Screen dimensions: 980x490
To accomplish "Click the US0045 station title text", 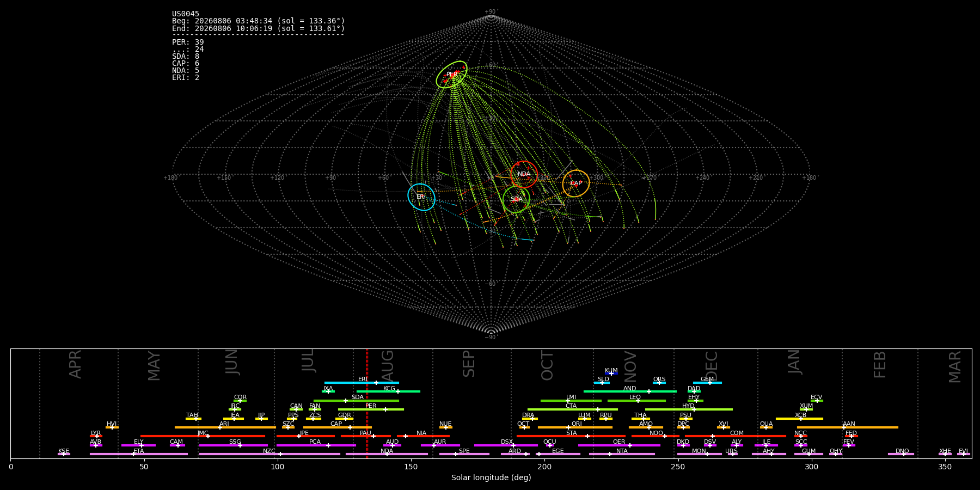I will point(186,14).
